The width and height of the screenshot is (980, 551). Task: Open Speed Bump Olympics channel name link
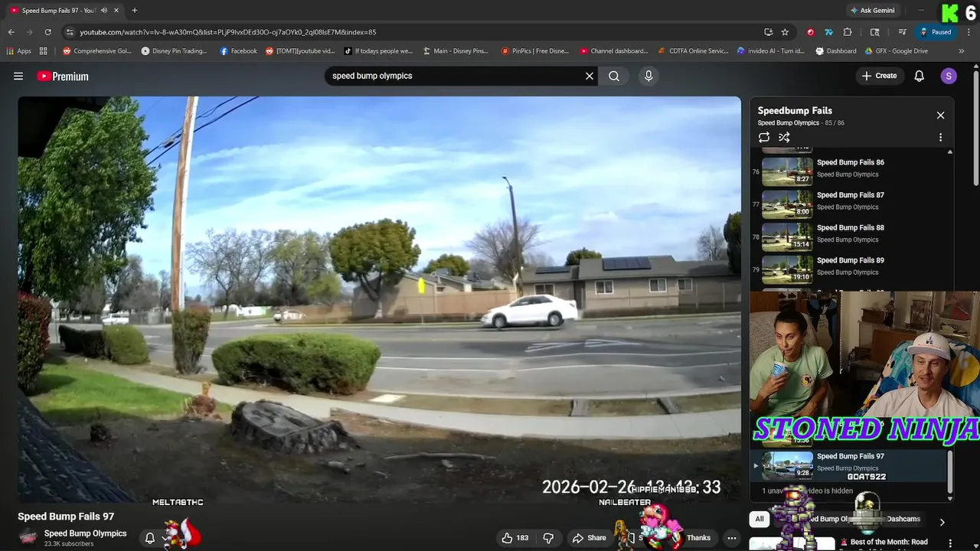[85, 533]
